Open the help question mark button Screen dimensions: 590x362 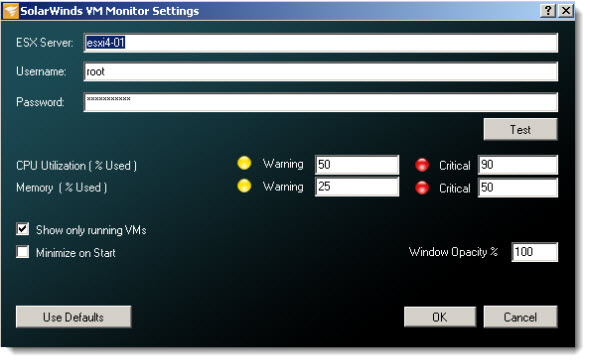pyautogui.click(x=548, y=11)
